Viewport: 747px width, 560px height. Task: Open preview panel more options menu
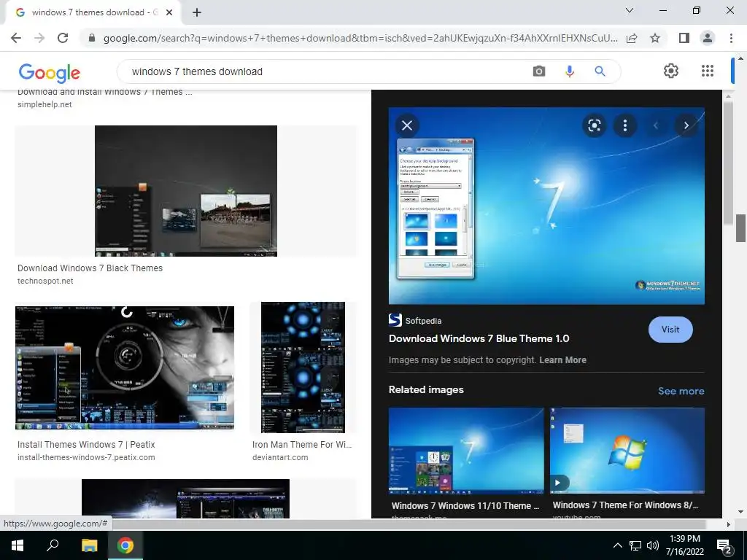pyautogui.click(x=625, y=125)
